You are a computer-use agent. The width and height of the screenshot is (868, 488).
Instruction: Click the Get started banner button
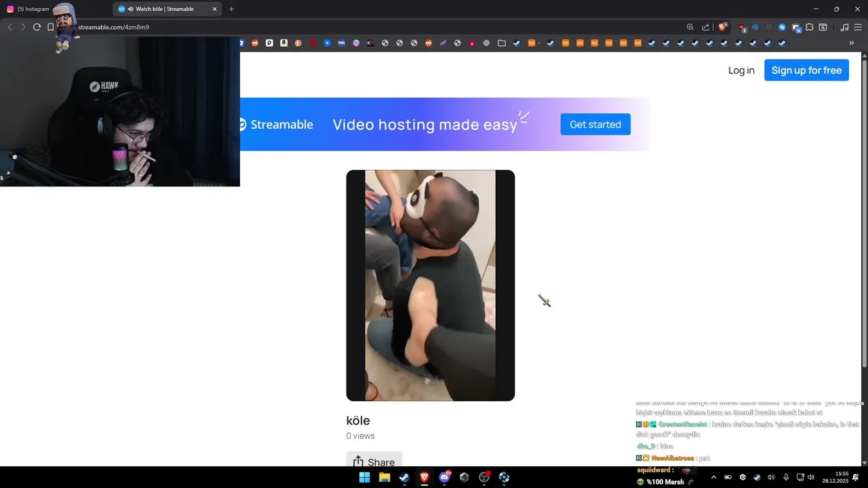[595, 124]
